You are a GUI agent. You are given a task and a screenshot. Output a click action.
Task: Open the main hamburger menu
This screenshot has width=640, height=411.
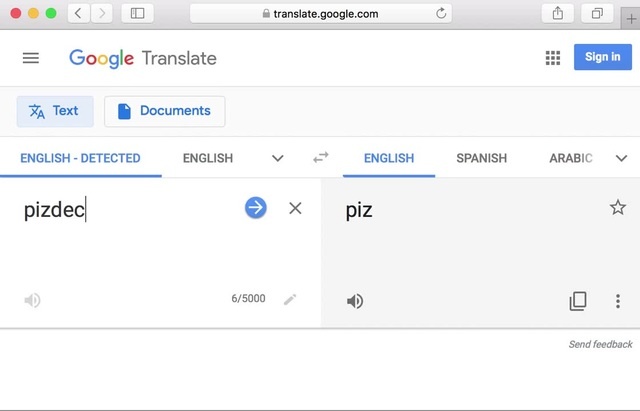31,58
